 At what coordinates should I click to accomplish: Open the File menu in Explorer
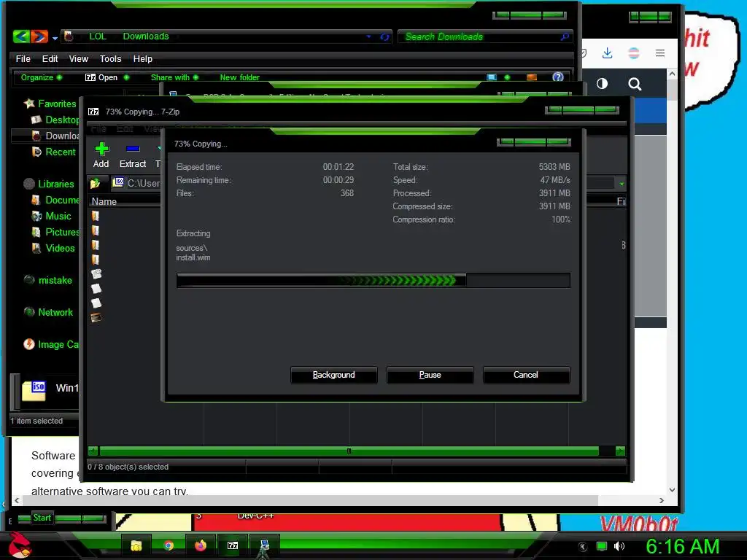click(x=23, y=58)
